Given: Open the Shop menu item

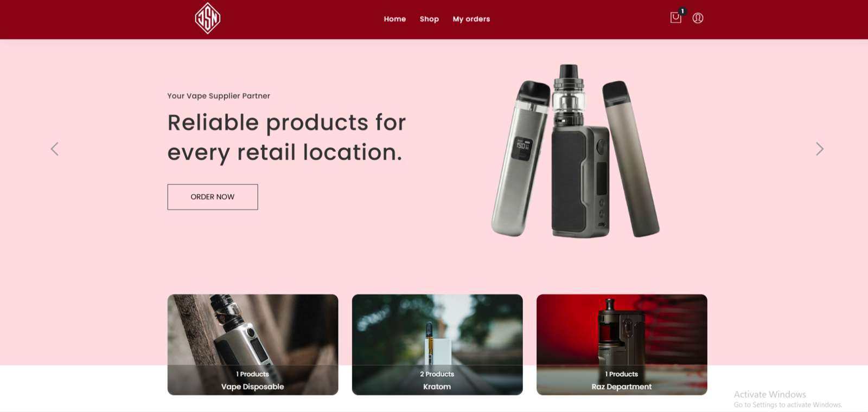Looking at the screenshot, I should click(x=429, y=19).
